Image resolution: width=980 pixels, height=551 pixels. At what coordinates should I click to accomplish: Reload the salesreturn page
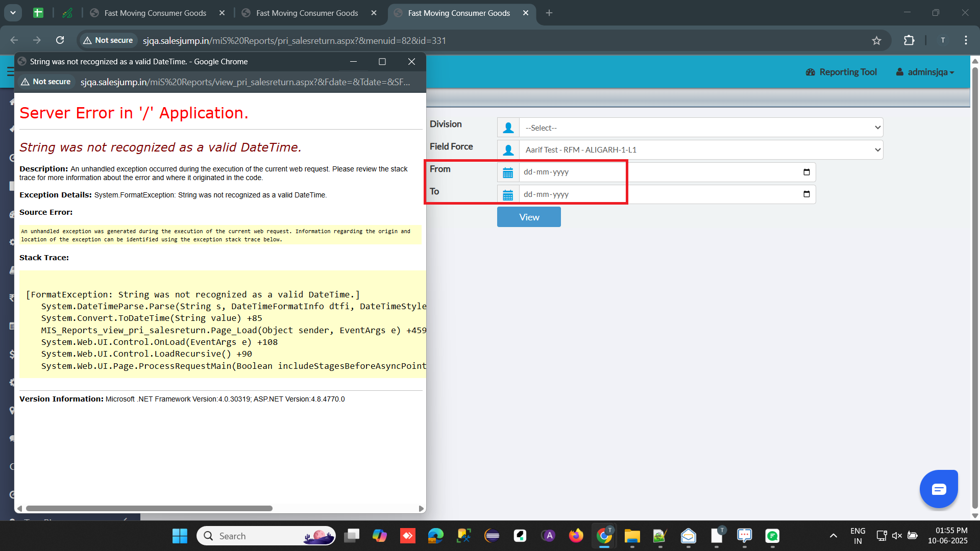60,40
